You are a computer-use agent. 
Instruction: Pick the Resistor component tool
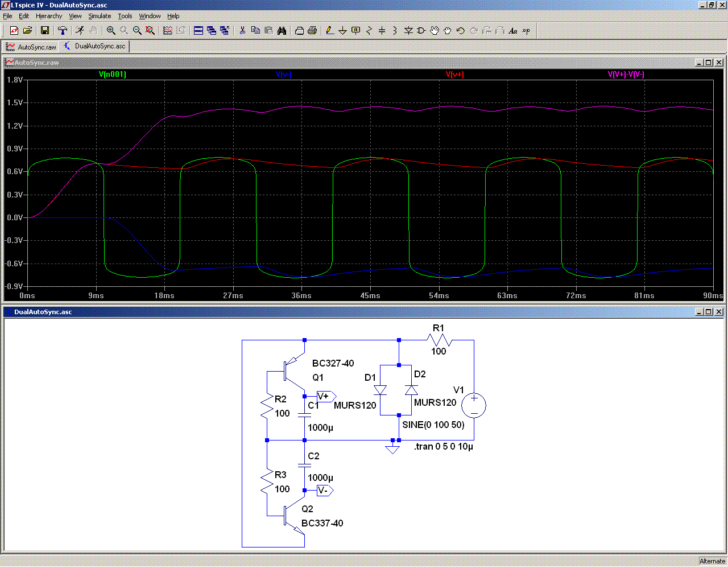[x=369, y=31]
